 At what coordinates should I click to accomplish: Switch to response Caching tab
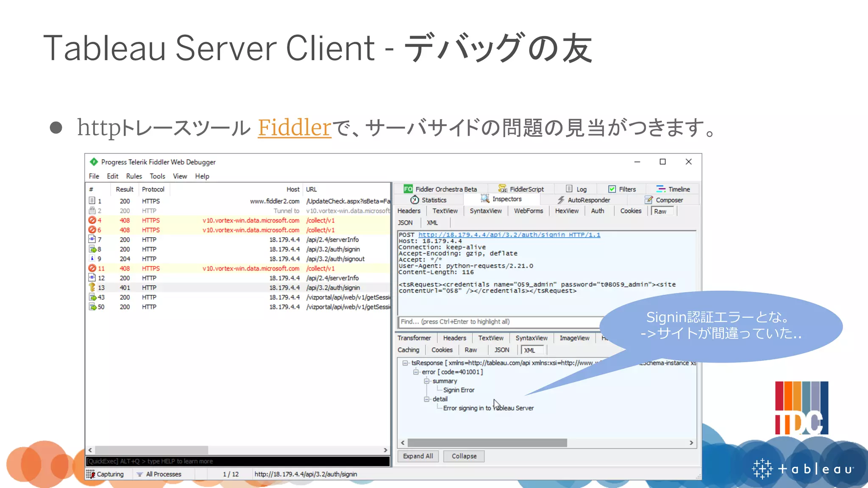[x=408, y=350]
